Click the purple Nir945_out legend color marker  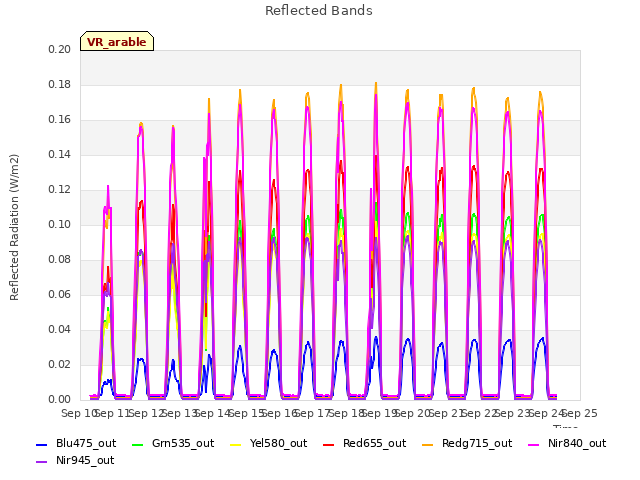point(42,462)
